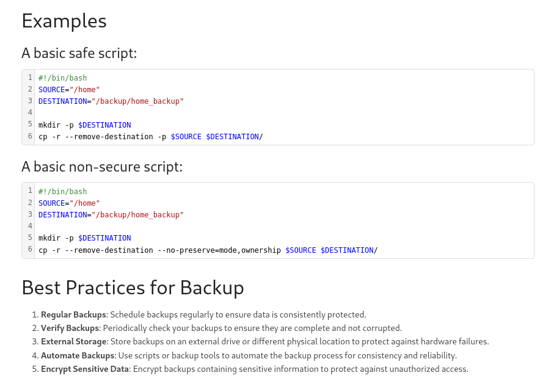Click line number 6 in the first code block
The height and width of the screenshot is (392, 551).
point(29,136)
